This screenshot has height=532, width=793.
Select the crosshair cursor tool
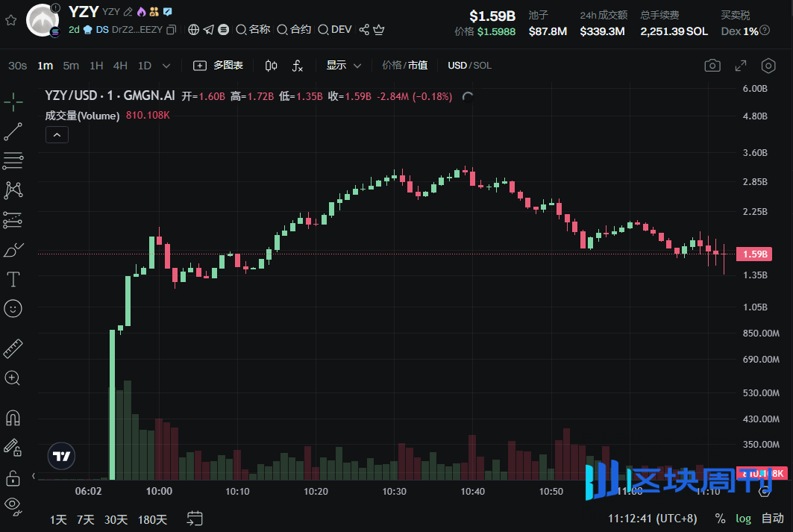point(13,101)
